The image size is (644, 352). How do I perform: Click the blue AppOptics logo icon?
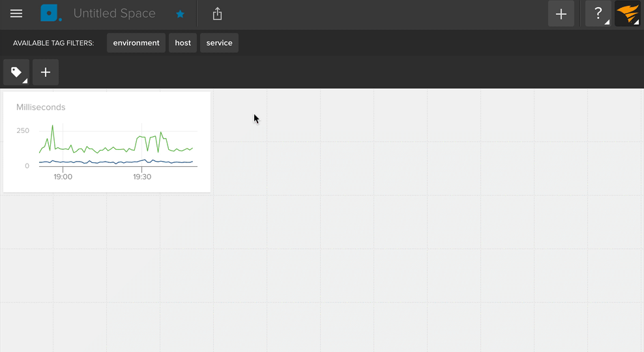[x=51, y=14]
